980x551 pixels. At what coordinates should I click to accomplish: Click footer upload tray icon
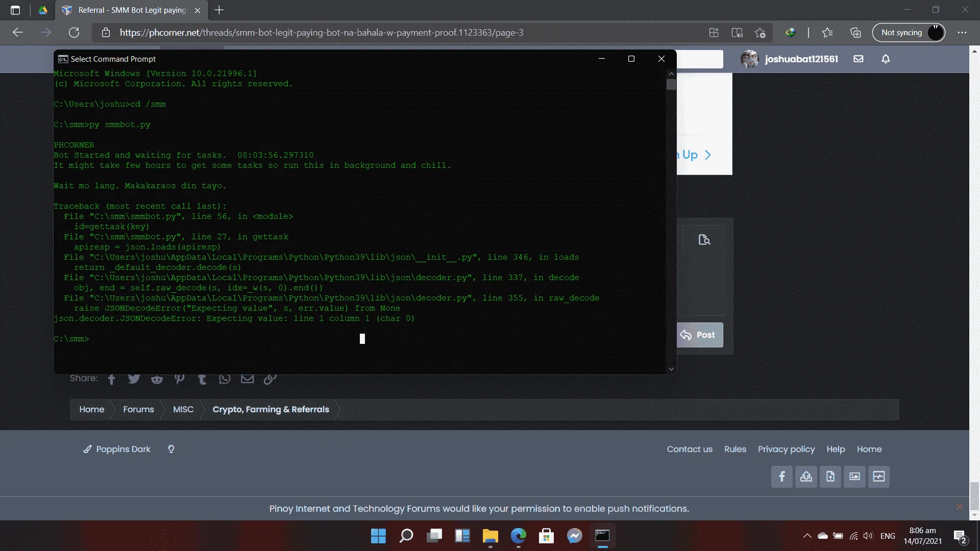(806, 477)
